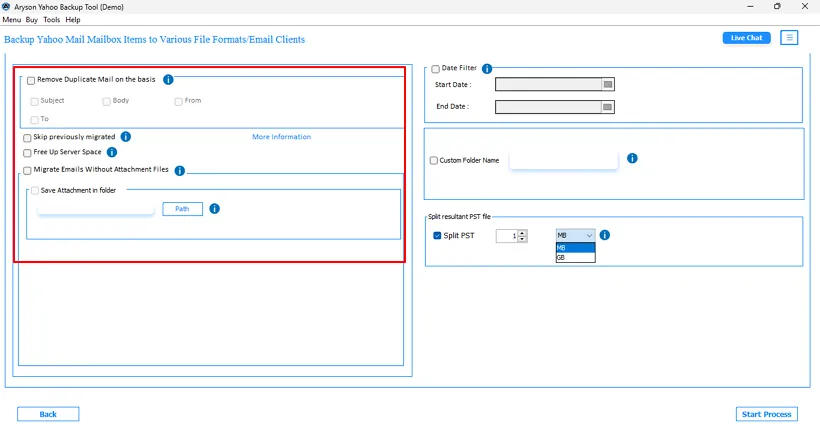Screen dimensions: 820x432
Task: Open End Date calendar dropdown
Action: coord(608,107)
